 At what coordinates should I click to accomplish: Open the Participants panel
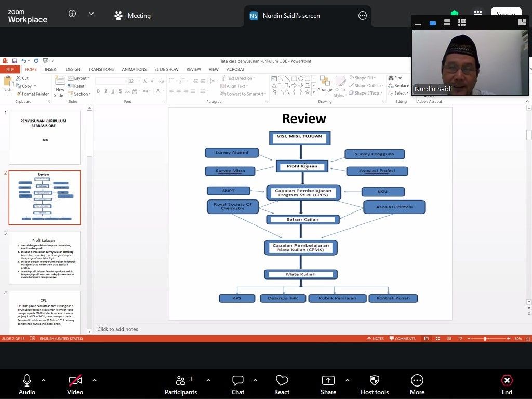click(181, 381)
